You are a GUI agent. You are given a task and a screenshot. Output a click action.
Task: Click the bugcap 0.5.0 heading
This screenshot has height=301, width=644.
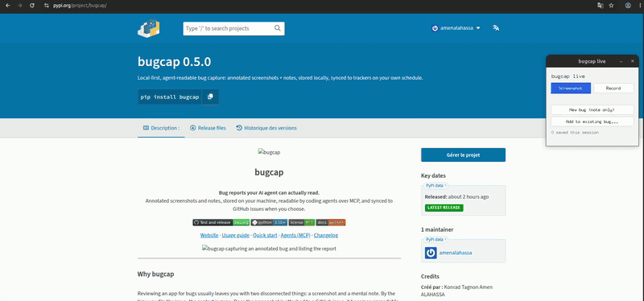[x=175, y=62]
